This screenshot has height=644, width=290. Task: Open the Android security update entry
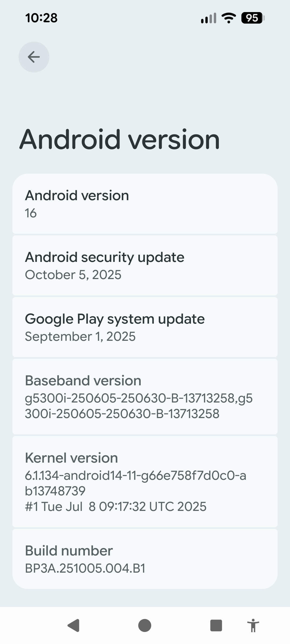click(x=145, y=265)
